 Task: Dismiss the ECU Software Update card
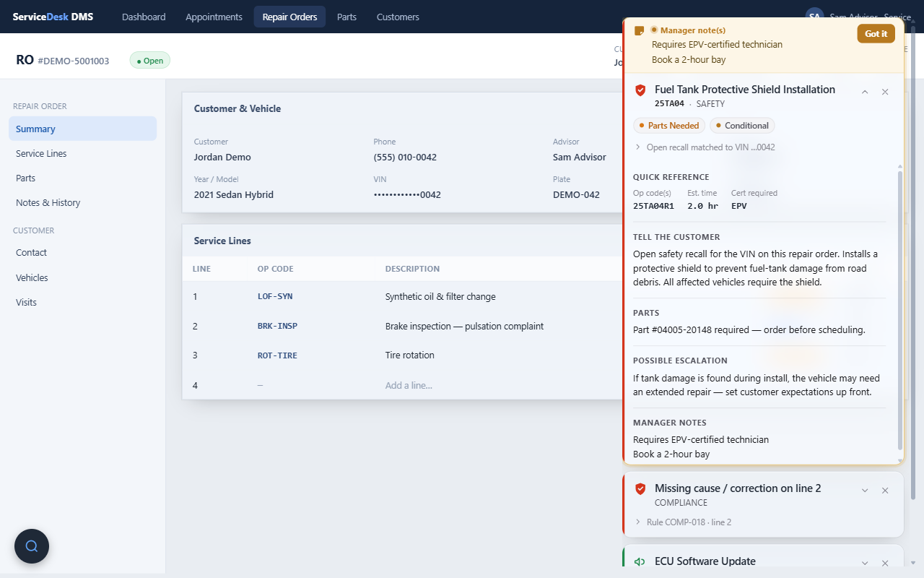coord(885,563)
